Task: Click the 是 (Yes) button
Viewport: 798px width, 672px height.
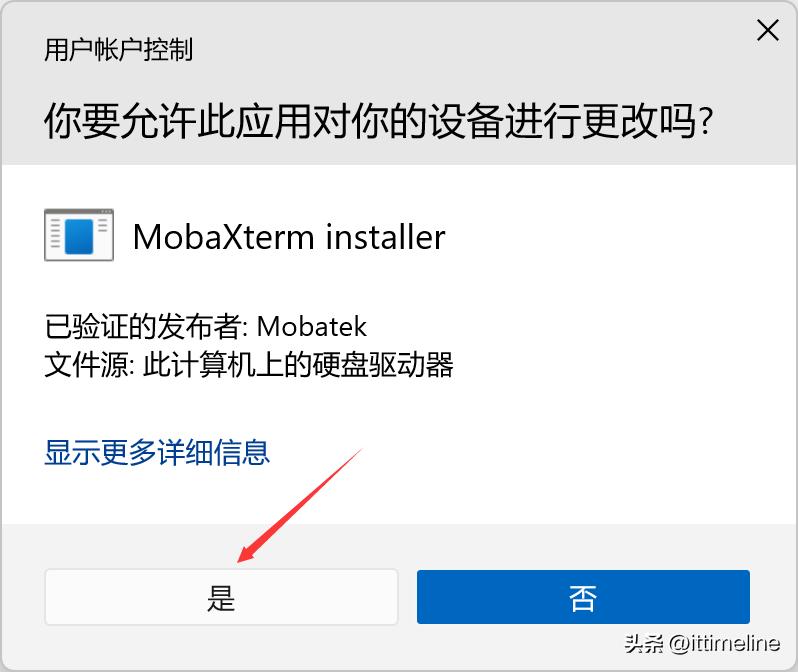Action: click(221, 597)
